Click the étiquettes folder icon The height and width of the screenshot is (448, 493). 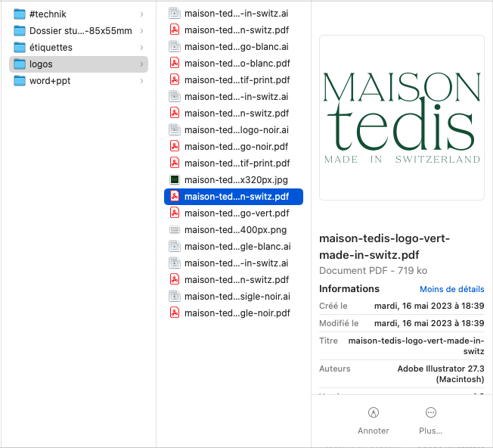pos(20,48)
